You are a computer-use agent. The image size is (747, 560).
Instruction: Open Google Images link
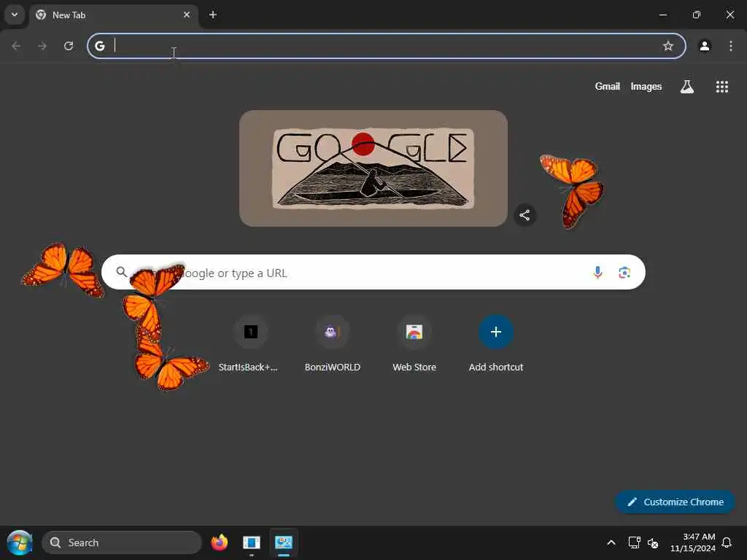[646, 86]
